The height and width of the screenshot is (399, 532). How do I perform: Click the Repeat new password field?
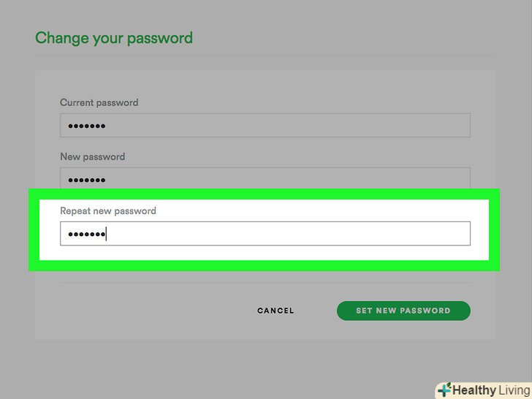pyautogui.click(x=265, y=234)
